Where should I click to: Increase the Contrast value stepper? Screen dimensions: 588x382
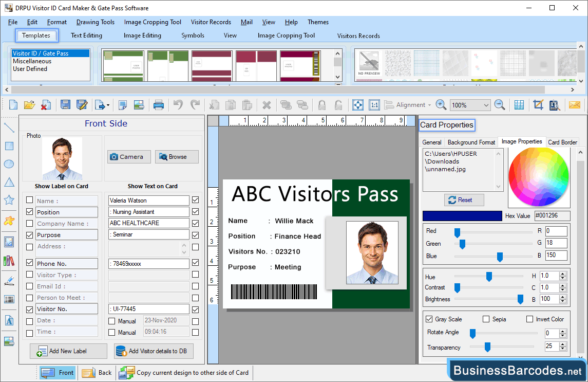pos(562,285)
